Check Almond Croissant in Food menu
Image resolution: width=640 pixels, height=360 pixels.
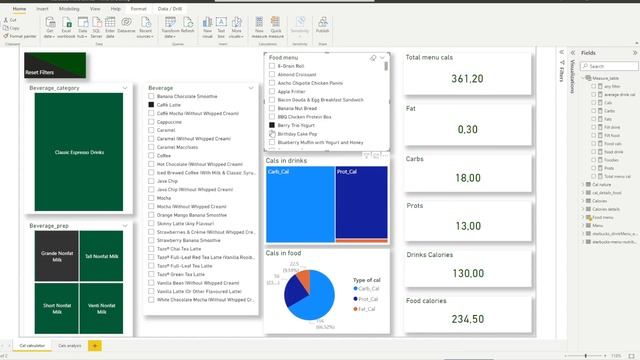click(272, 74)
